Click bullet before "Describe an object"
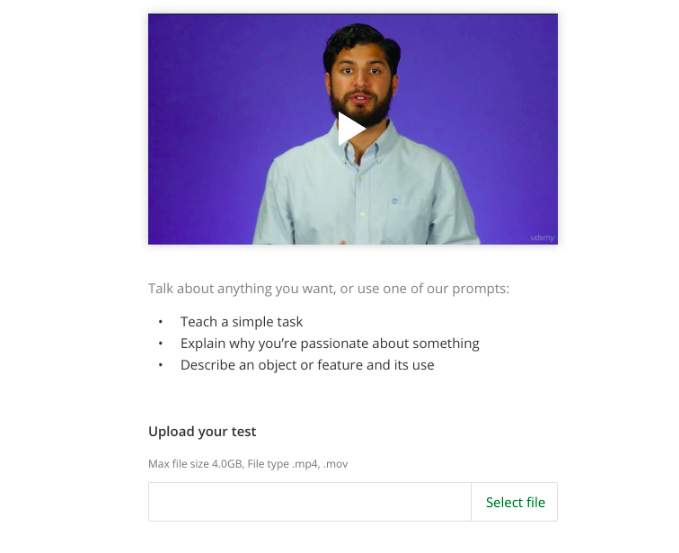Viewport: 679px width, 553px height. click(161, 365)
